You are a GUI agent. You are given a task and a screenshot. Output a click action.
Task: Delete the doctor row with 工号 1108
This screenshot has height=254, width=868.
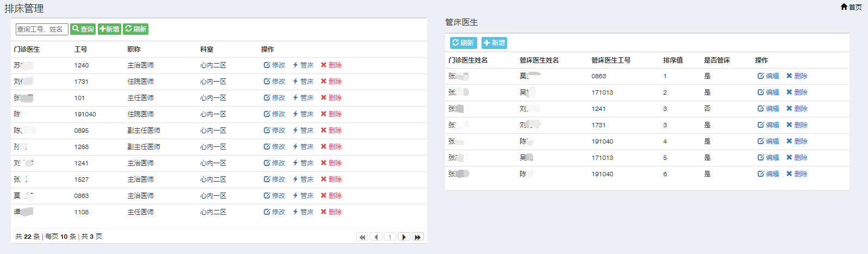tap(331, 212)
